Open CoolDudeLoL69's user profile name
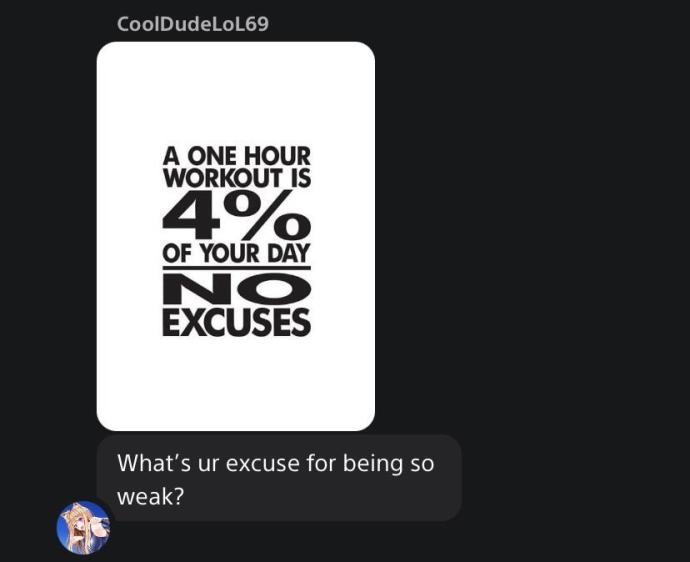 [x=193, y=24]
